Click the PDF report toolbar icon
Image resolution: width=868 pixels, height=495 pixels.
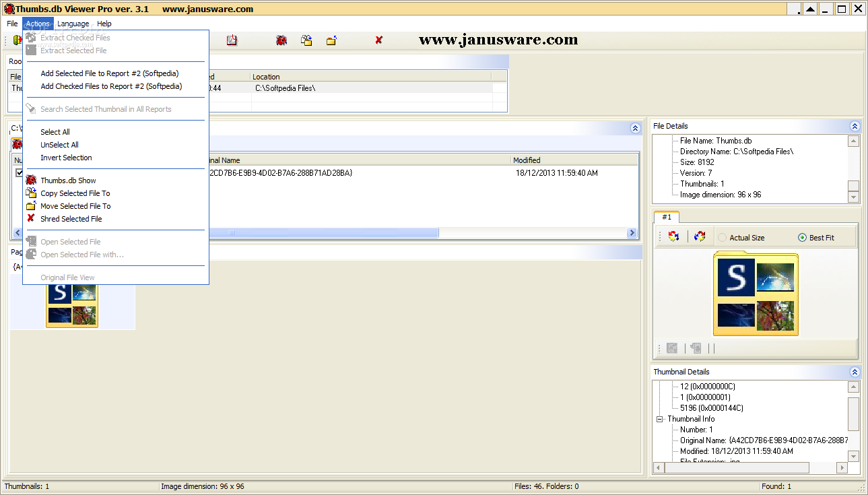tap(232, 40)
